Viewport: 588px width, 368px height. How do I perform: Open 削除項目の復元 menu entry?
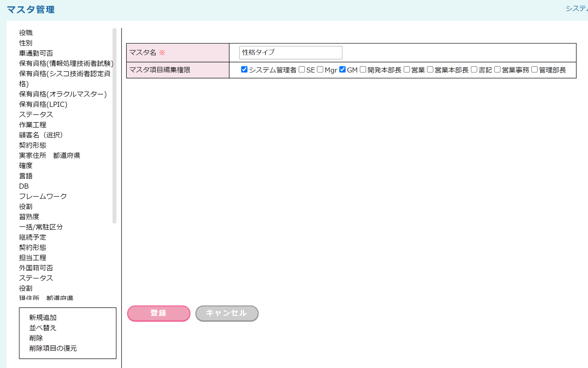click(53, 348)
